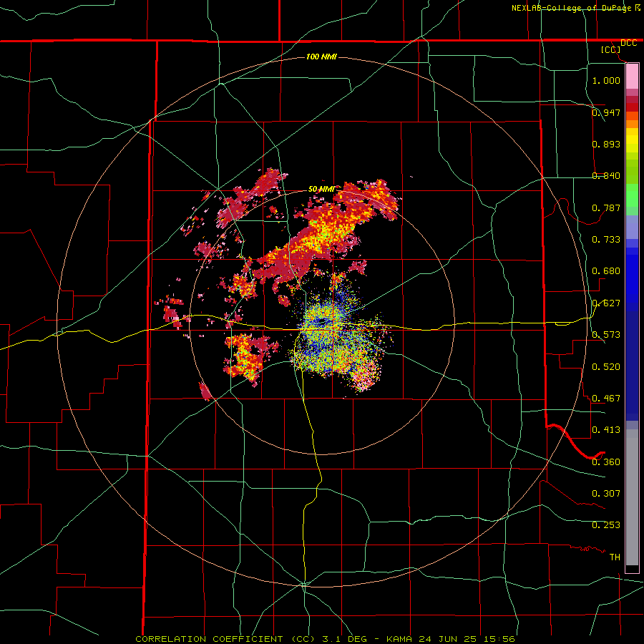Select the 0.893 scale value
This screenshot has width=644, height=644.
pos(606,144)
